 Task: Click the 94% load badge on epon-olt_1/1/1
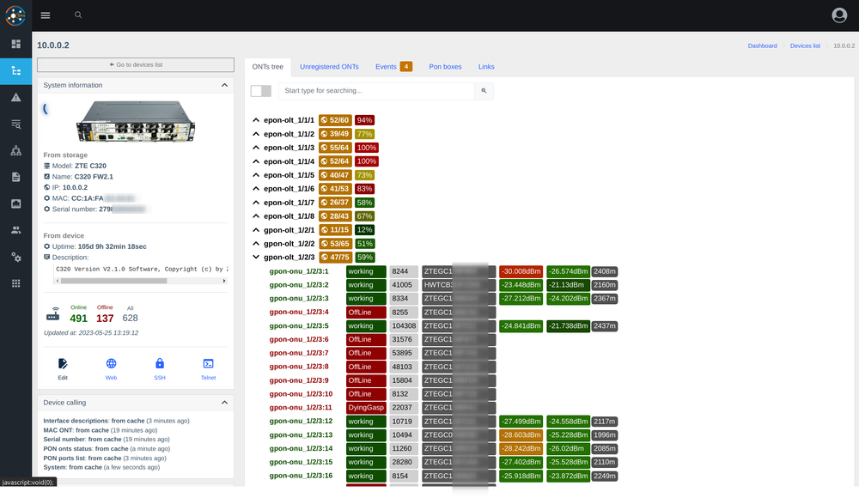364,120
